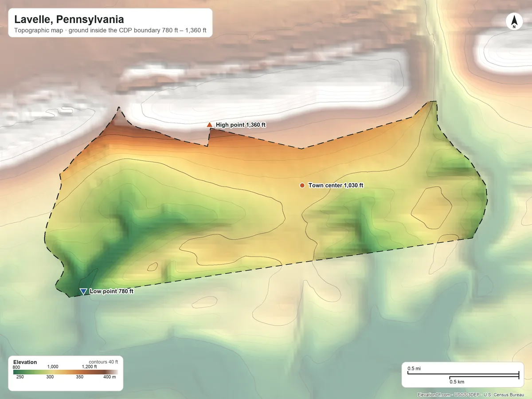This screenshot has width=532, height=399.
Task: Click the '350' meters legend tick label
Action: (79, 377)
